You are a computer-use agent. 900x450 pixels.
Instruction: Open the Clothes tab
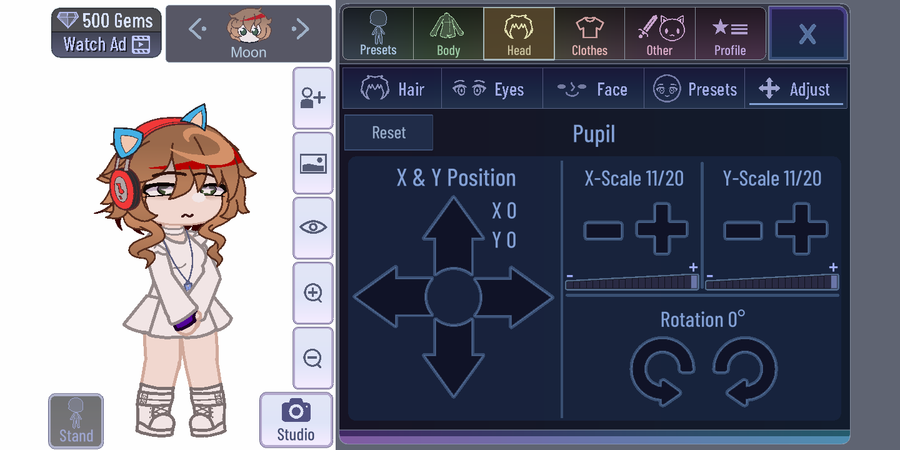click(589, 34)
